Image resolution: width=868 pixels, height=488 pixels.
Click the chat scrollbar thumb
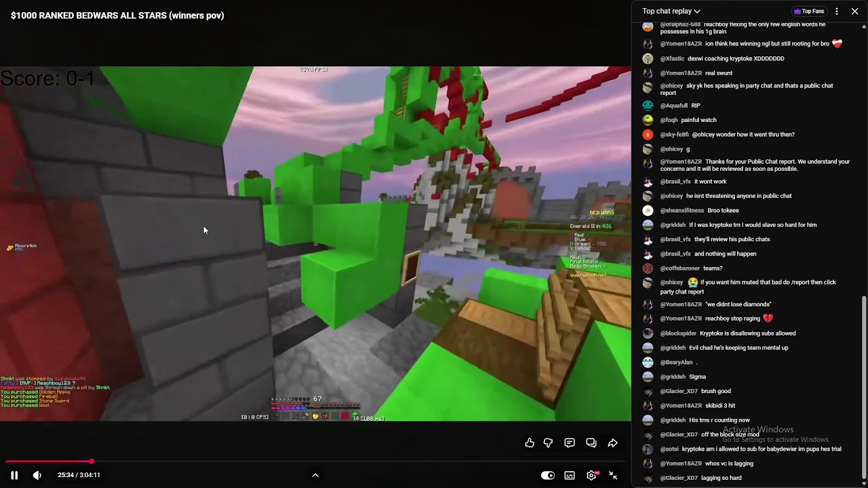(x=864, y=386)
